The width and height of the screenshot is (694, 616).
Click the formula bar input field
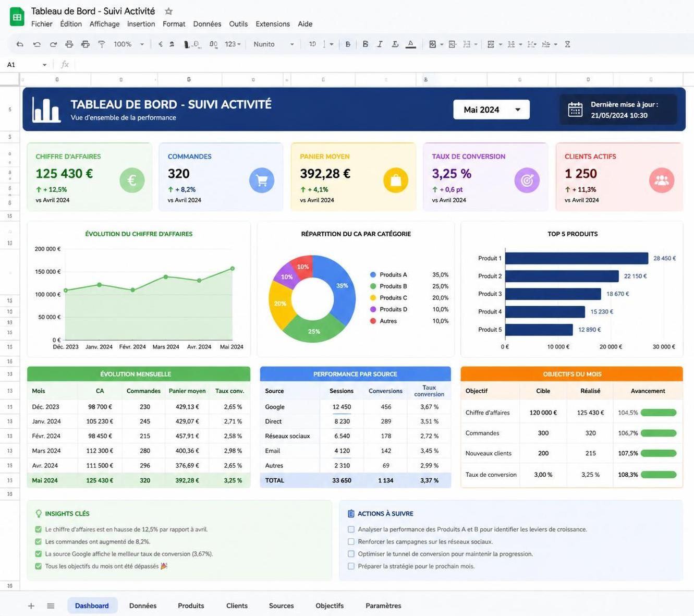coord(383,65)
